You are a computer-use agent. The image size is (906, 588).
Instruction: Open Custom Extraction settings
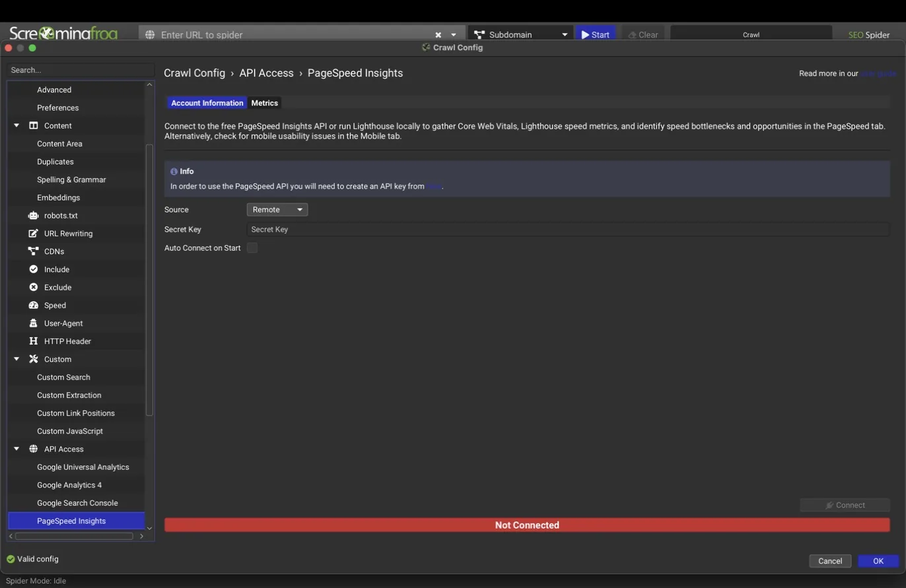69,395
